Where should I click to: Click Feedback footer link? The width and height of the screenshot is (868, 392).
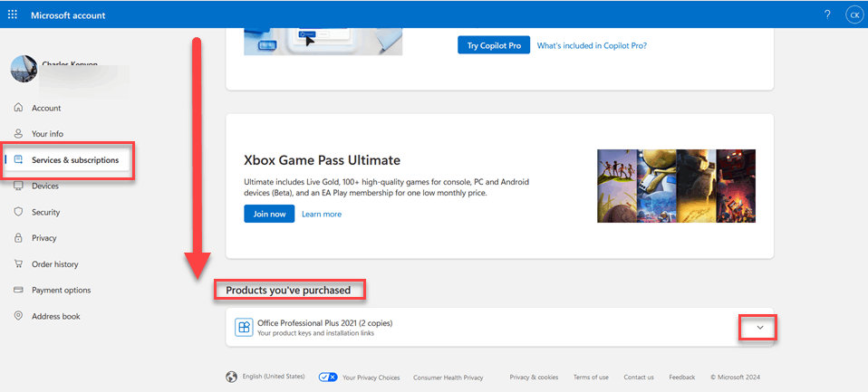pos(682,378)
